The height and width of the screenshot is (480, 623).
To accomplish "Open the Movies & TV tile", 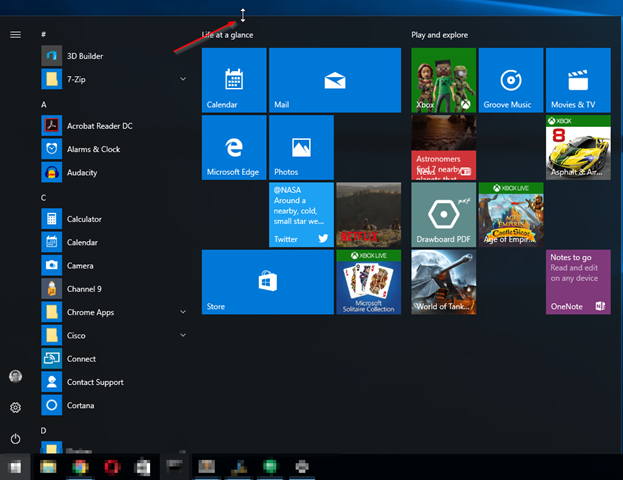I will (x=578, y=80).
